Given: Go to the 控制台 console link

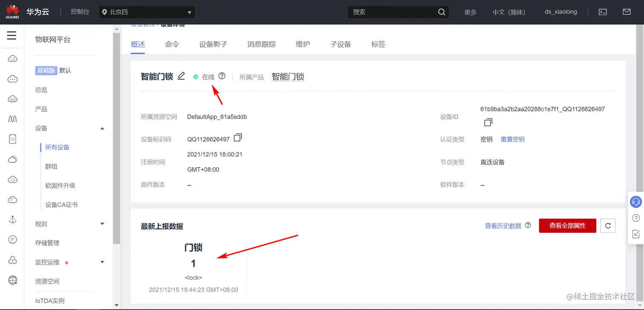Looking at the screenshot, I should click(80, 12).
